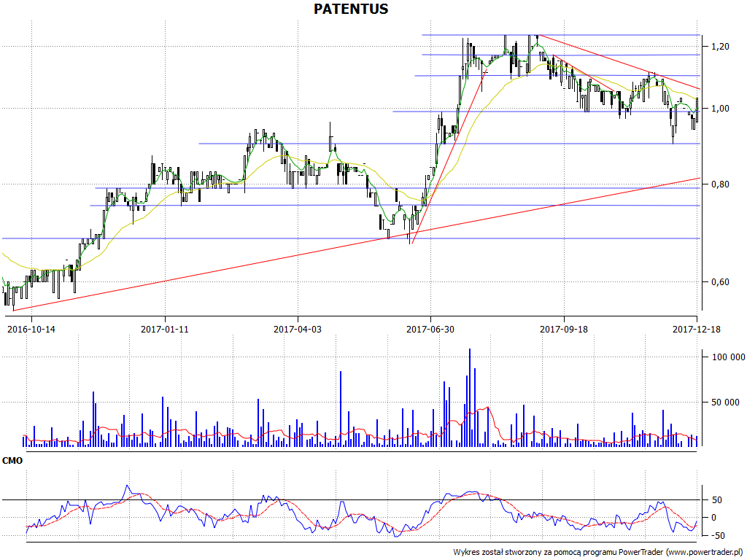Click the CMO indicator label
747x560 pixels.
[12, 461]
